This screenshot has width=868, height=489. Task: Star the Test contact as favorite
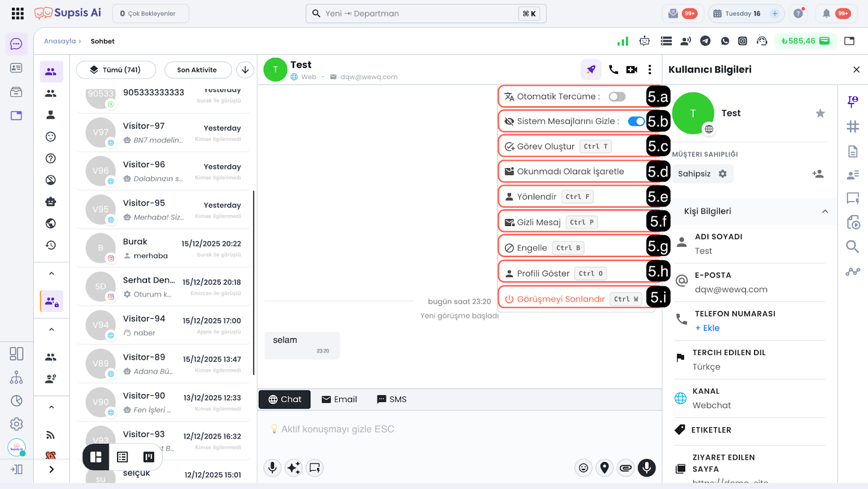[820, 113]
